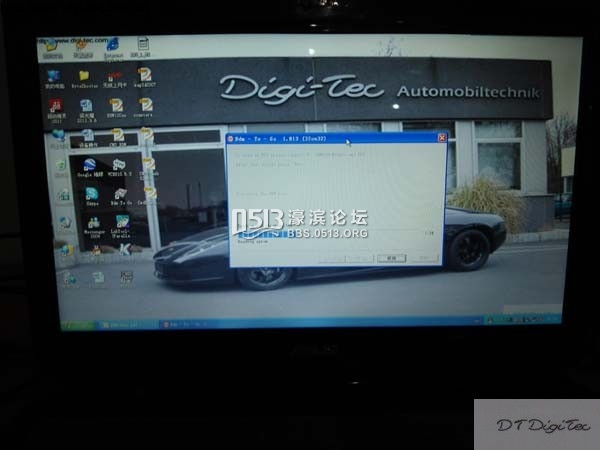Open the text document icon in top row
The image size is (600, 450).
(x=143, y=45)
